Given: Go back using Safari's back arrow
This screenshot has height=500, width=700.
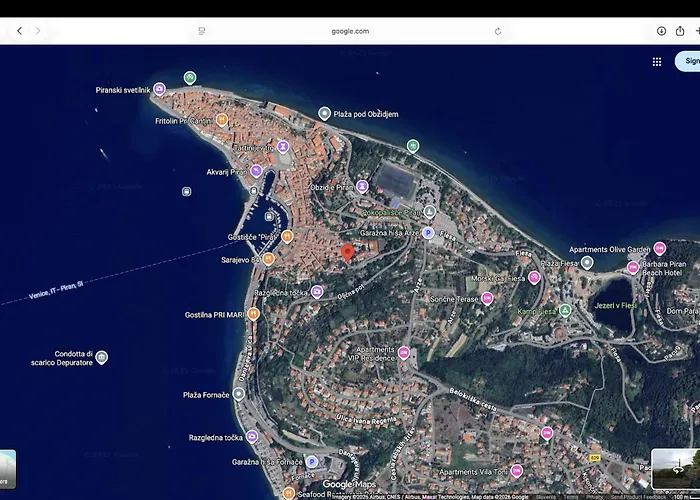Looking at the screenshot, I should point(19,31).
